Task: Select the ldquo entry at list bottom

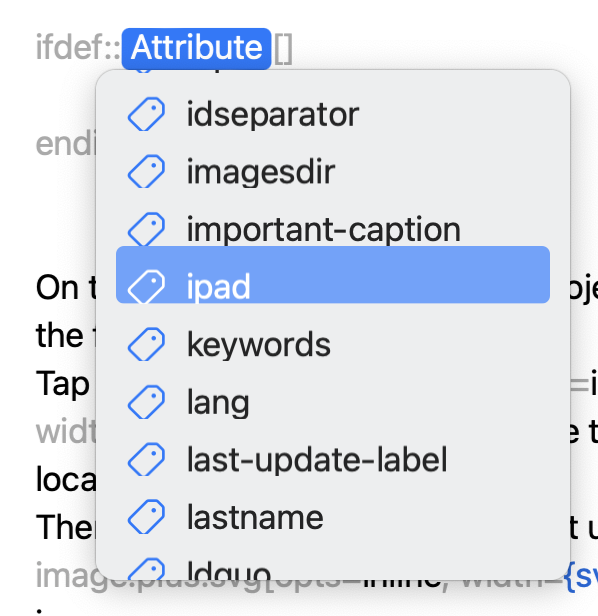Action: click(x=333, y=568)
